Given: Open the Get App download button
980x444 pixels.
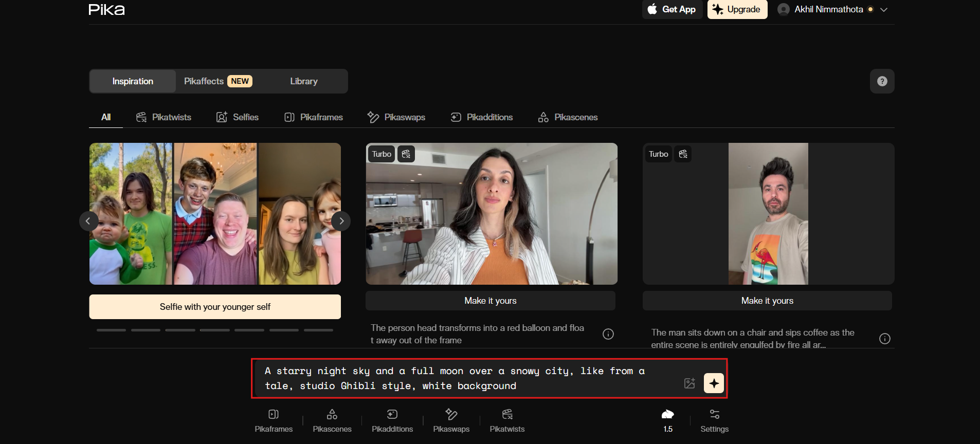Looking at the screenshot, I should coord(672,9).
